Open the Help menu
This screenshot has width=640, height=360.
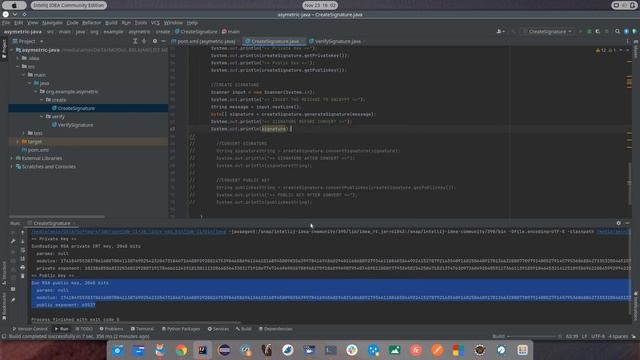192,23
